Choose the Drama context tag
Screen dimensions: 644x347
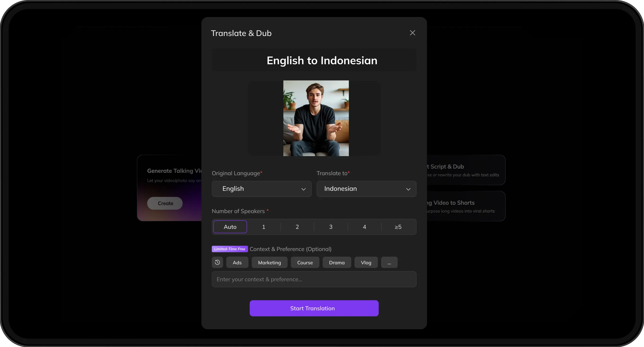click(337, 263)
